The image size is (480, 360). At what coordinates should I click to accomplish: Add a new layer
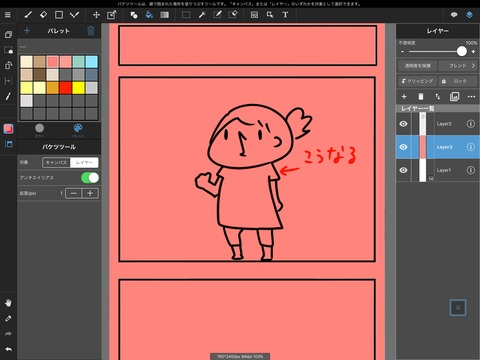pos(404,97)
